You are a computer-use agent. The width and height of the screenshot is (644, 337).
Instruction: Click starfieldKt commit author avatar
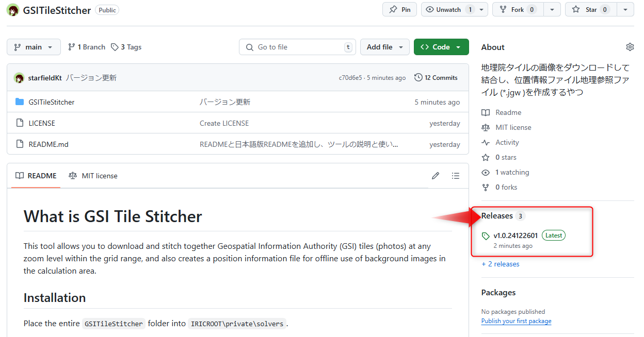coord(19,78)
